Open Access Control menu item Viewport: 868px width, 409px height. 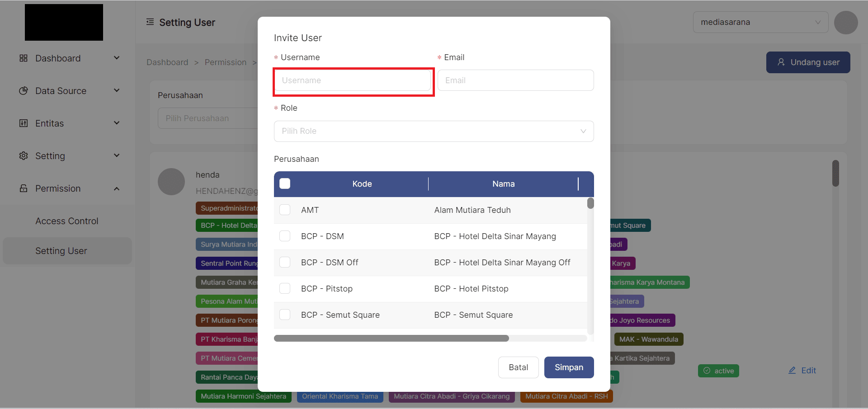point(67,221)
